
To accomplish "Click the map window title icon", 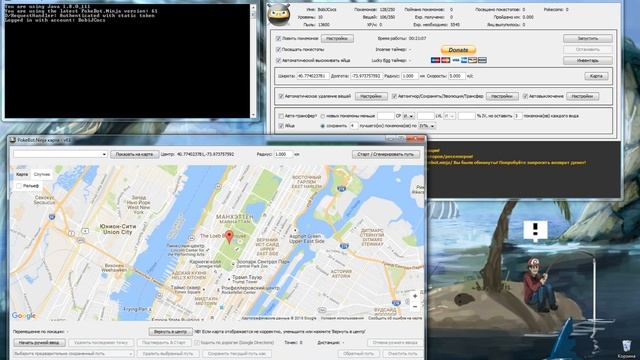I will pos(13,140).
